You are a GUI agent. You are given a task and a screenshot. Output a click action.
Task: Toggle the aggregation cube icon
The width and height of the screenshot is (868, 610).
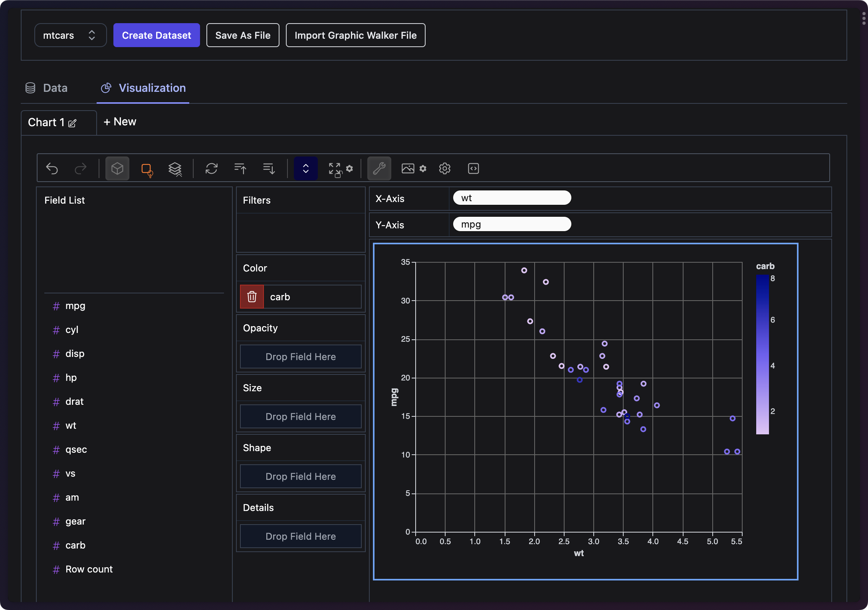coord(117,168)
